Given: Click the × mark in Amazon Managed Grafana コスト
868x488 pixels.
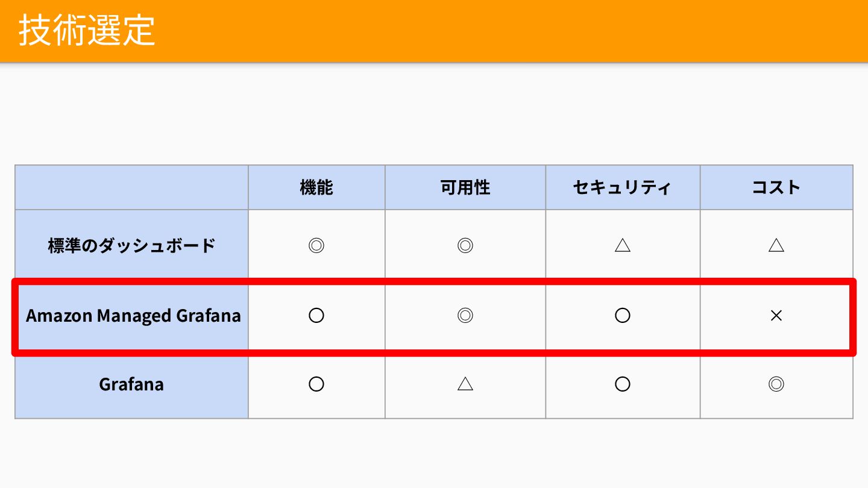Looking at the screenshot, I should click(776, 315).
